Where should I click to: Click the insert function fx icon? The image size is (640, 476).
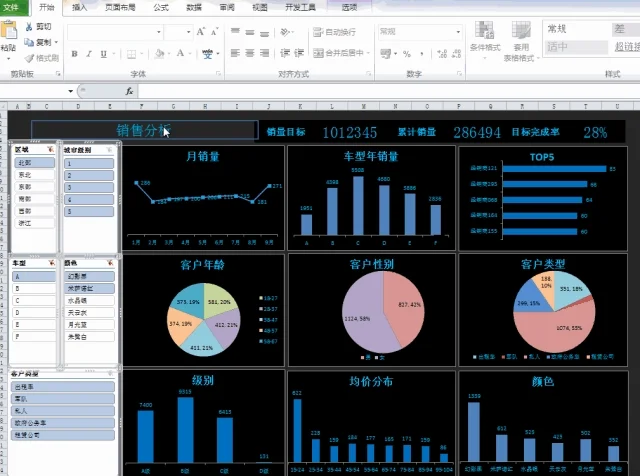pos(129,91)
